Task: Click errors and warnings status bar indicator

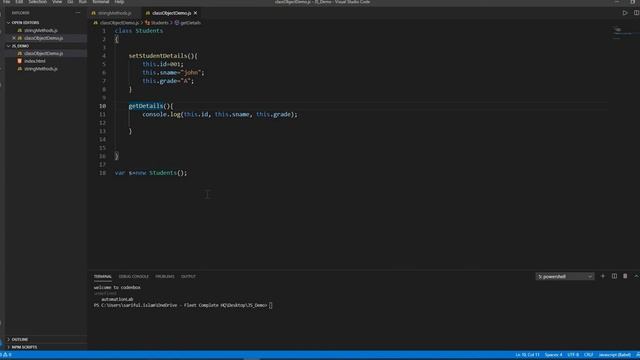Action: pos(6,355)
